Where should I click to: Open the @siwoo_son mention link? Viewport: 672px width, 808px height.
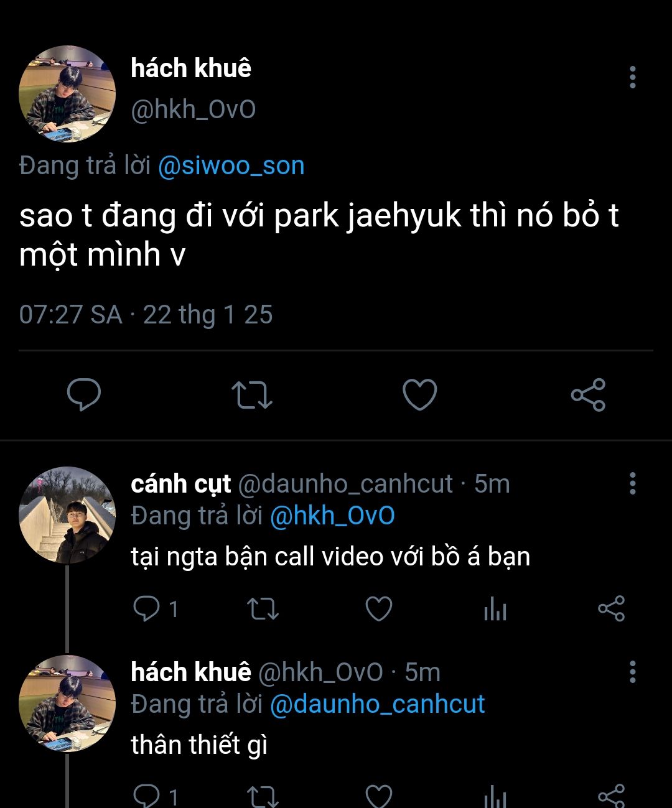(231, 166)
